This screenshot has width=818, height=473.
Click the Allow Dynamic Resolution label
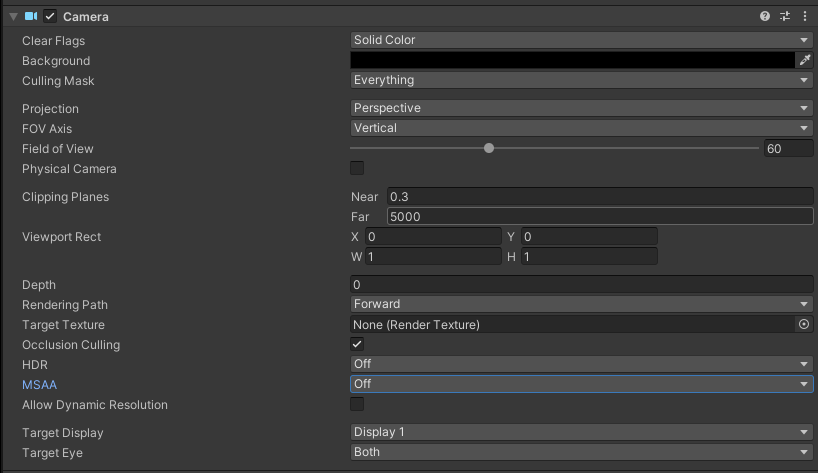(x=94, y=405)
